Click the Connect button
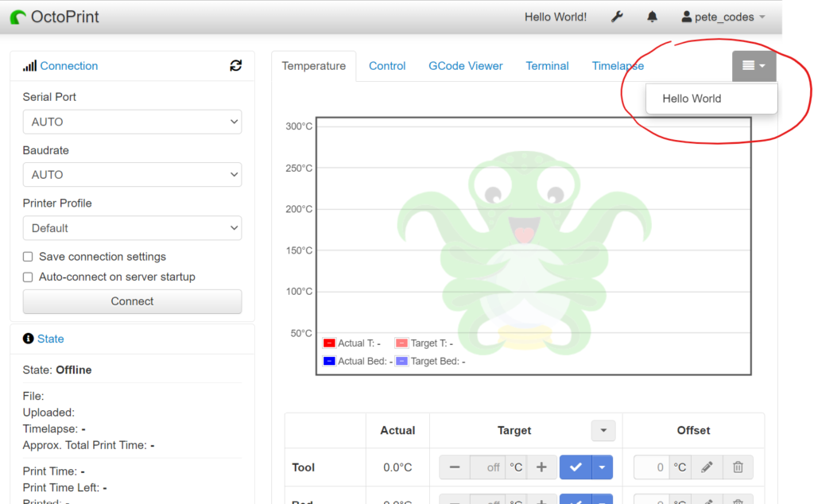Screen dimensions: 814x504 (x=132, y=301)
